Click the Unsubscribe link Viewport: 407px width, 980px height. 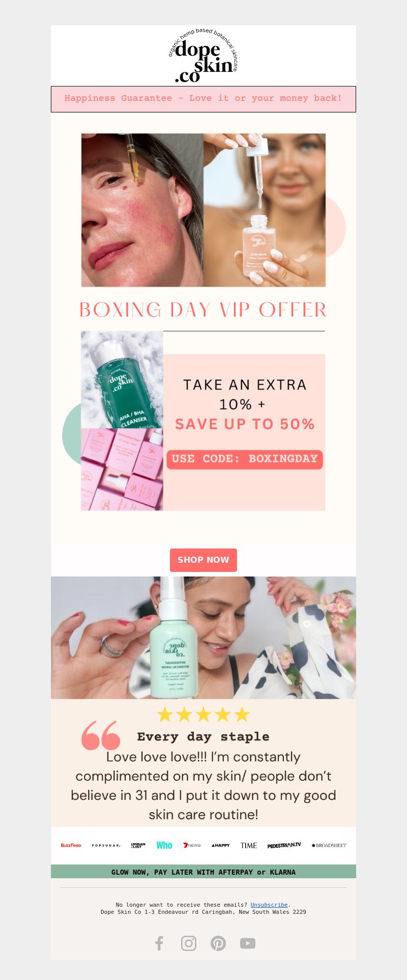(x=269, y=905)
